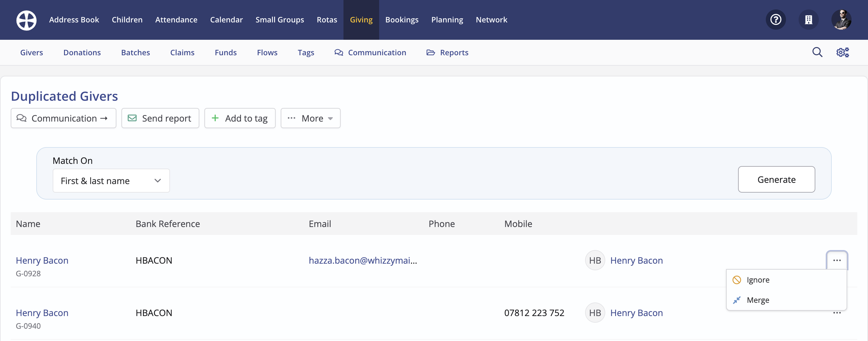Click the Duplicated Givers heading
868x341 pixels.
(64, 96)
